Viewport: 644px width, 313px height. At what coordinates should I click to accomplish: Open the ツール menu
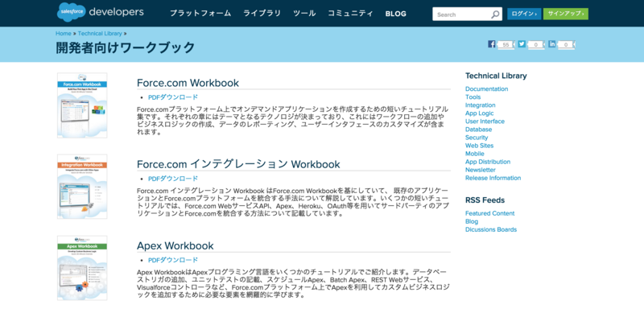pos(304,14)
